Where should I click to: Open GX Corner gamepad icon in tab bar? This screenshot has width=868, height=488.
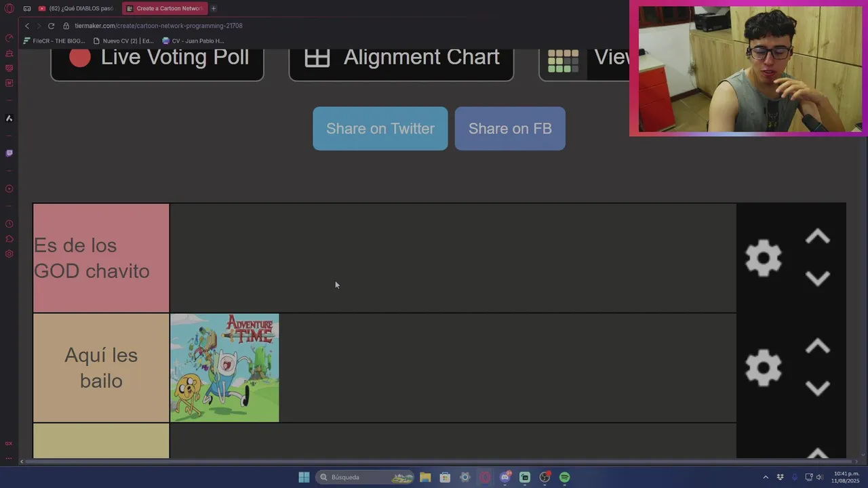pyautogui.click(x=27, y=8)
